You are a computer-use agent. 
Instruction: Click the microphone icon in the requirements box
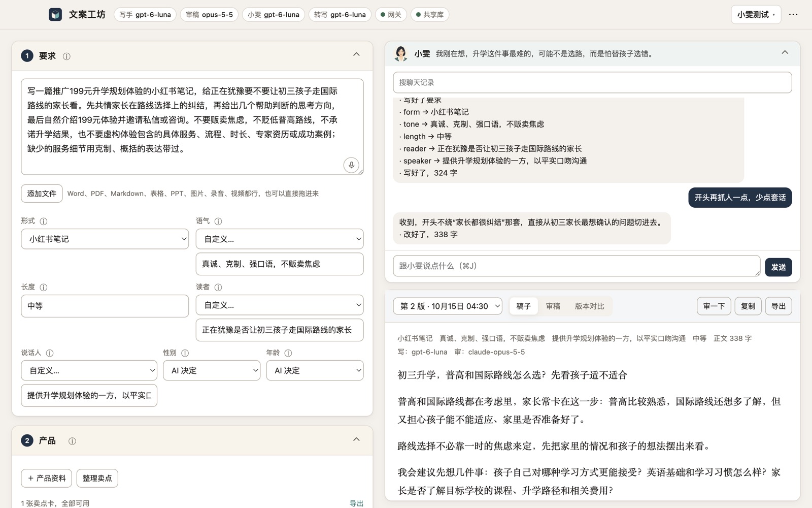click(351, 165)
